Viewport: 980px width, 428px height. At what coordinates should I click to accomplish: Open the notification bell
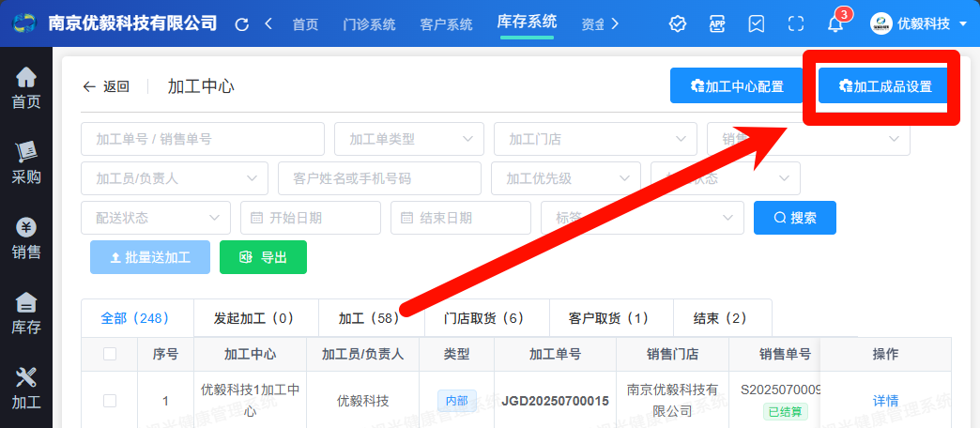(x=835, y=24)
